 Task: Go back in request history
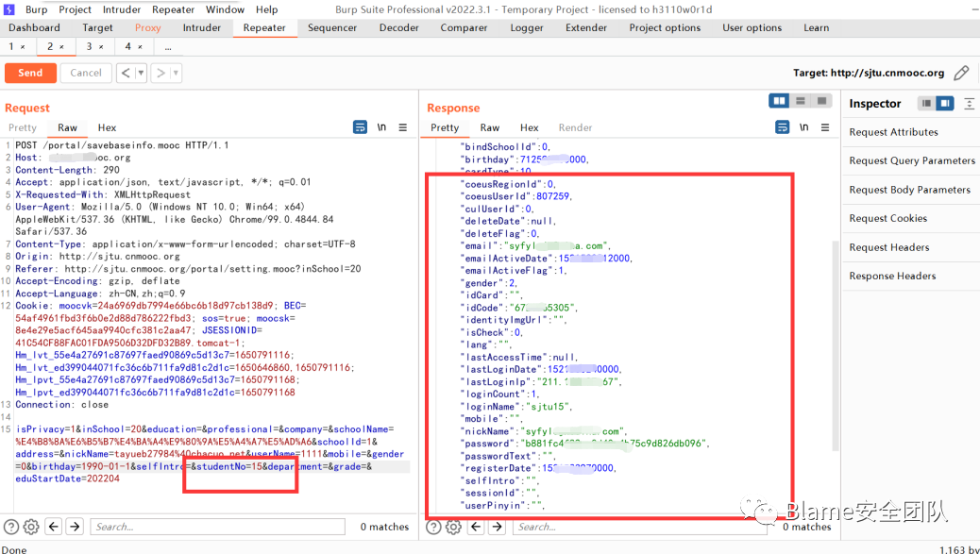coord(126,73)
